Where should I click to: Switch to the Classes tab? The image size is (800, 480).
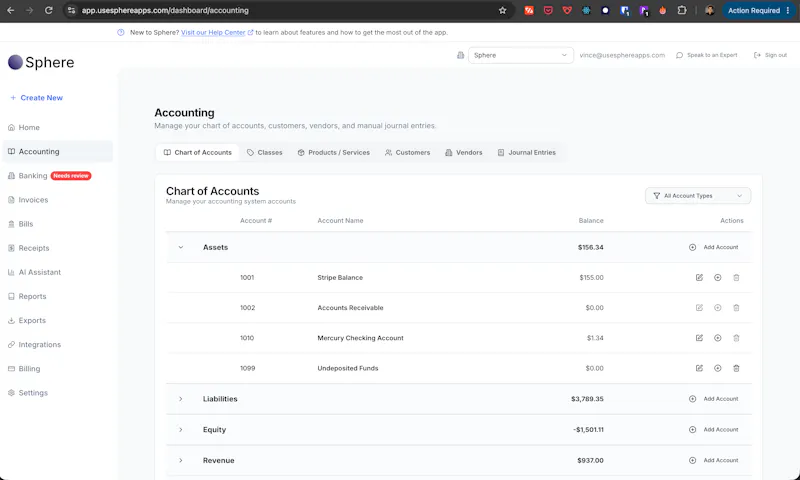click(x=264, y=153)
